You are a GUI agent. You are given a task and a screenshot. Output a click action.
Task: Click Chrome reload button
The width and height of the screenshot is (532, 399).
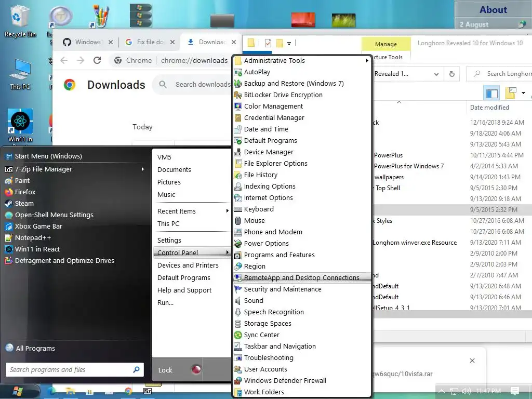tap(97, 60)
